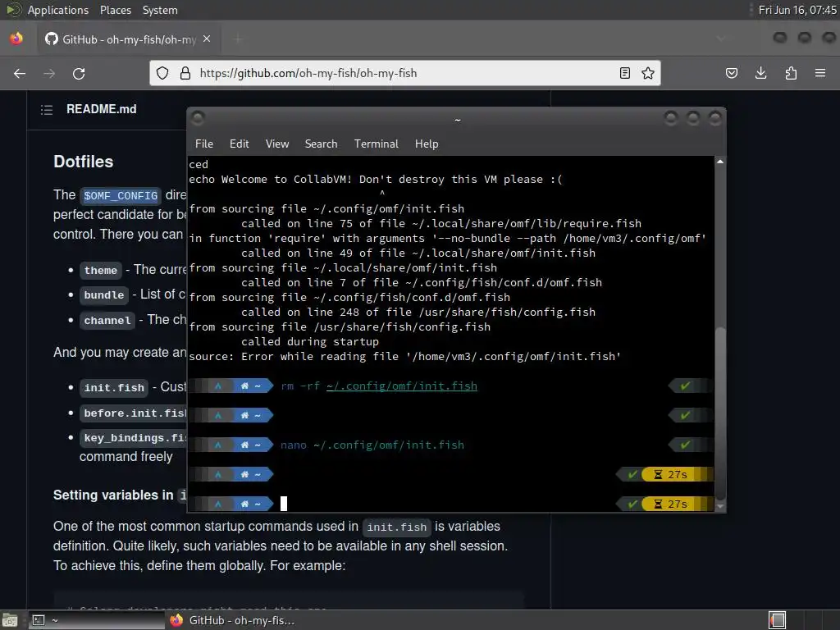The height and width of the screenshot is (630, 840).
Task: Open Firefox hamburger menu
Action: [x=820, y=73]
